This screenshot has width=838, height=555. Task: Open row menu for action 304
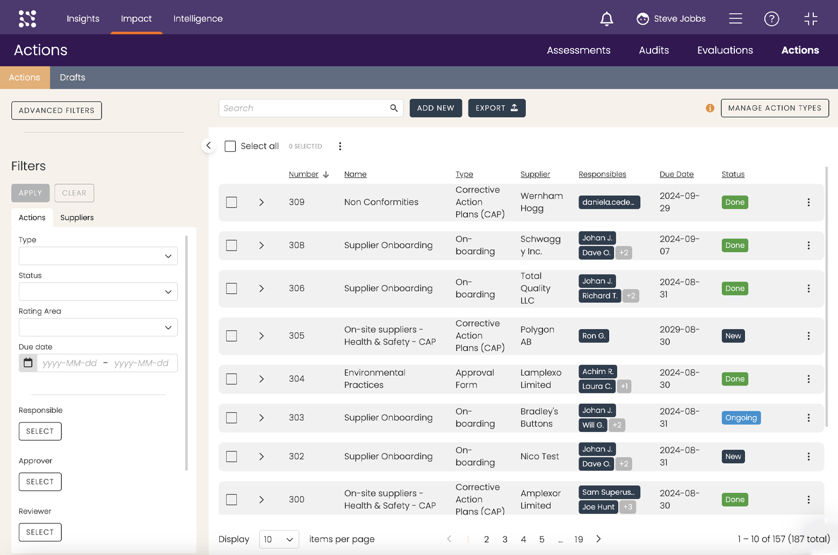[x=808, y=379]
